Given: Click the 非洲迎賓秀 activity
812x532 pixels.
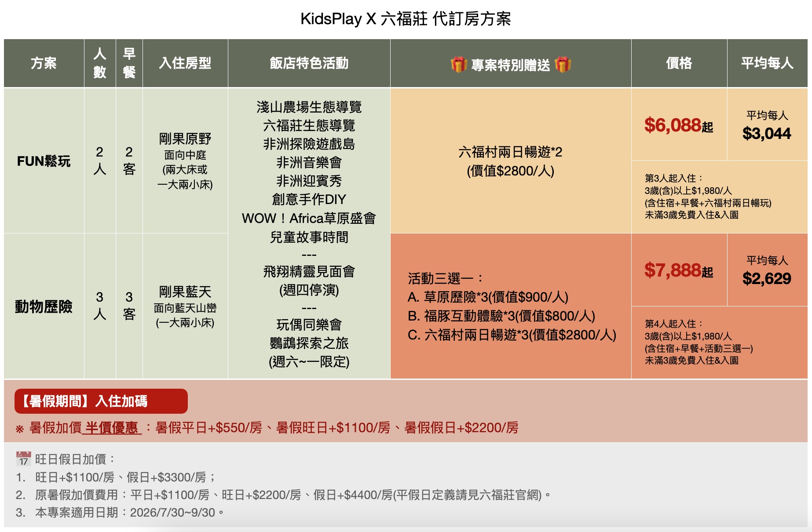Looking at the screenshot, I should click(309, 181).
